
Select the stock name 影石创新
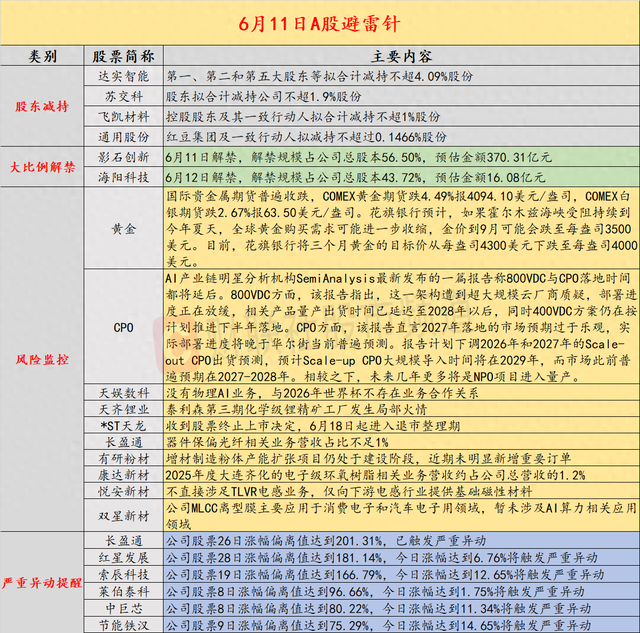[123, 157]
